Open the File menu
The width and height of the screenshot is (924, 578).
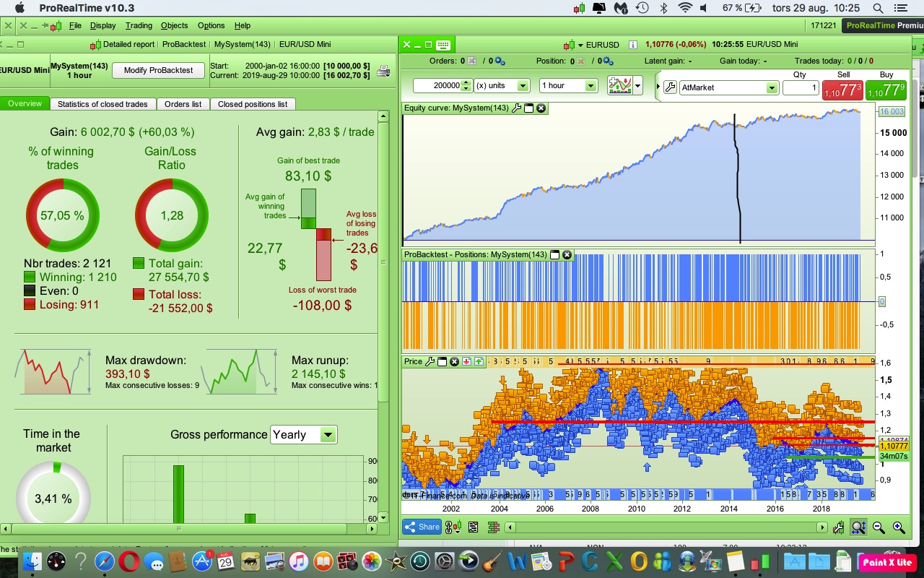(x=75, y=25)
